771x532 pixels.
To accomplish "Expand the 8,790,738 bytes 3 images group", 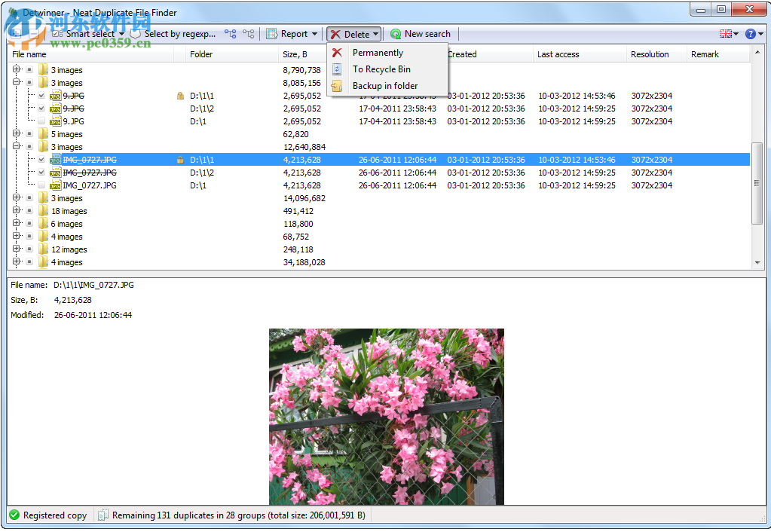I will (17, 69).
